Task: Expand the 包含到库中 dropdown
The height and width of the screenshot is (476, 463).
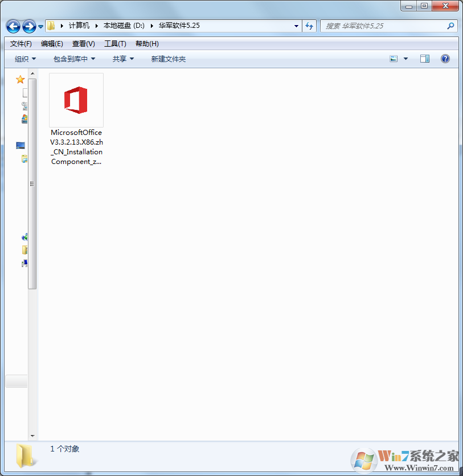Action: click(x=73, y=59)
